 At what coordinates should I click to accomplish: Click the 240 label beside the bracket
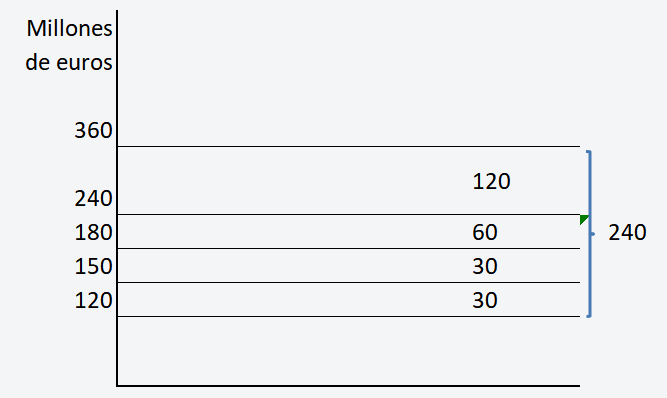[x=627, y=233]
